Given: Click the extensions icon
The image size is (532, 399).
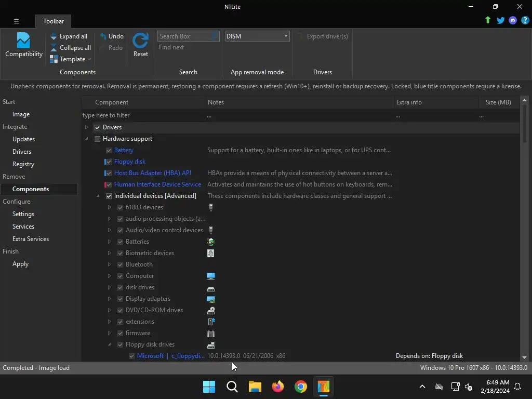Looking at the screenshot, I should click(211, 322).
